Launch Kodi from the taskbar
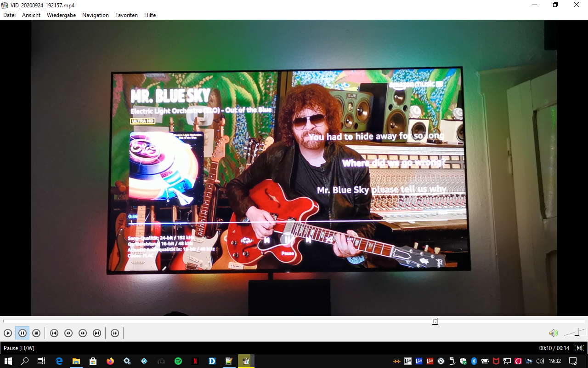 tap(144, 361)
